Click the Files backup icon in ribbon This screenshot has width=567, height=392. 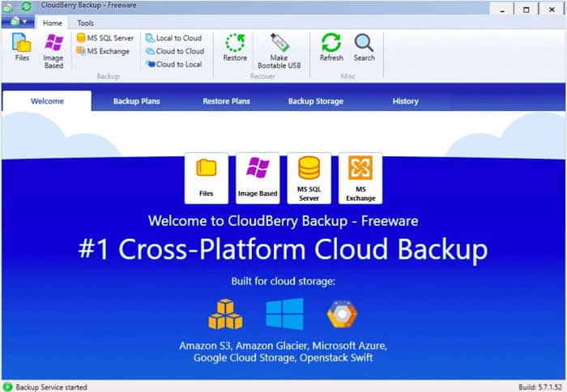[22, 47]
